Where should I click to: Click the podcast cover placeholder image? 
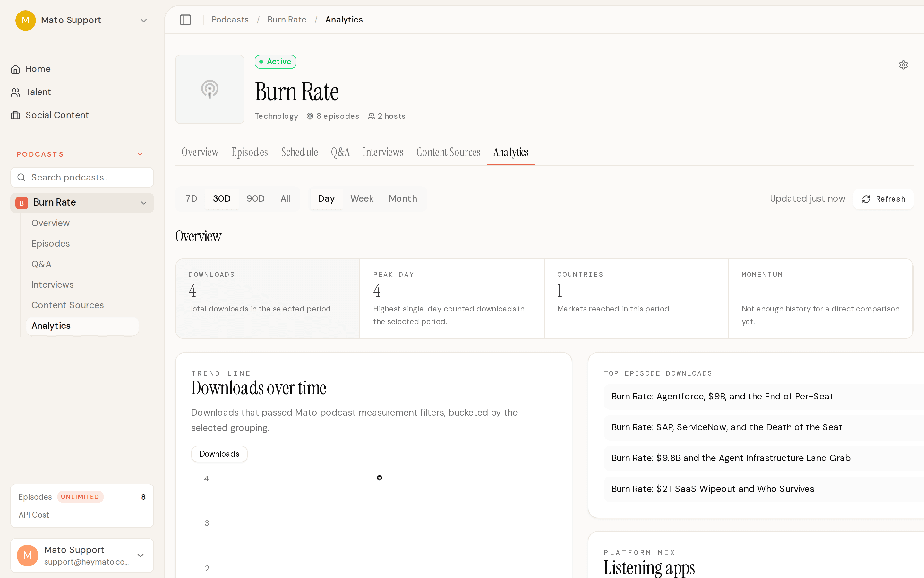[210, 89]
